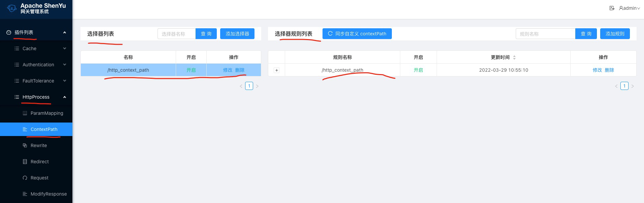Click the 添加选择器 button

tap(237, 34)
